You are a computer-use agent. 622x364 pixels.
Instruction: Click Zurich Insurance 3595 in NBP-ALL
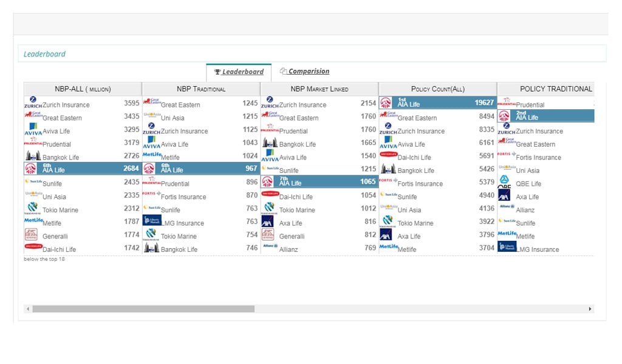[x=83, y=103]
